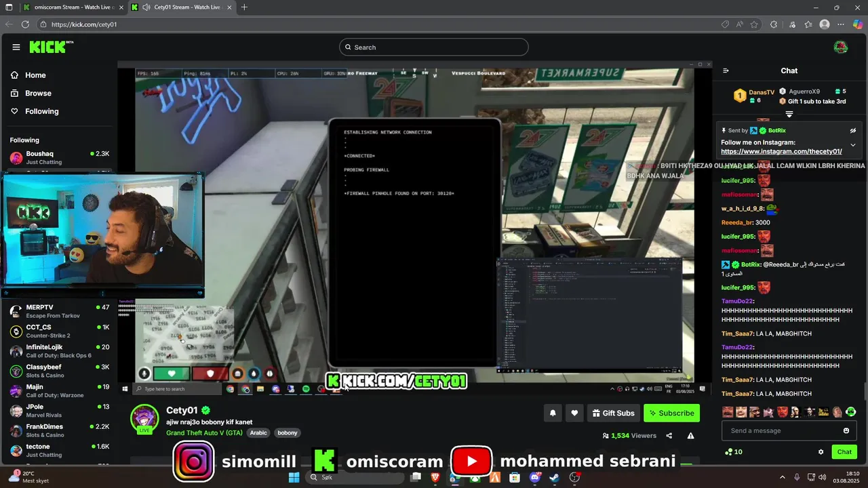This screenshot has width=868, height=488.
Task: Hide the pinned BotRix message
Action: (x=853, y=130)
